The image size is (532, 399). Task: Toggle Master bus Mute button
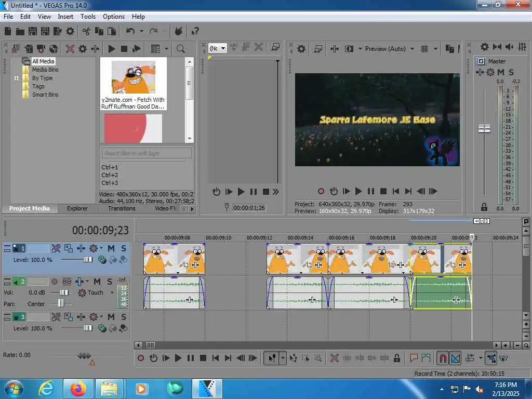tap(501, 72)
